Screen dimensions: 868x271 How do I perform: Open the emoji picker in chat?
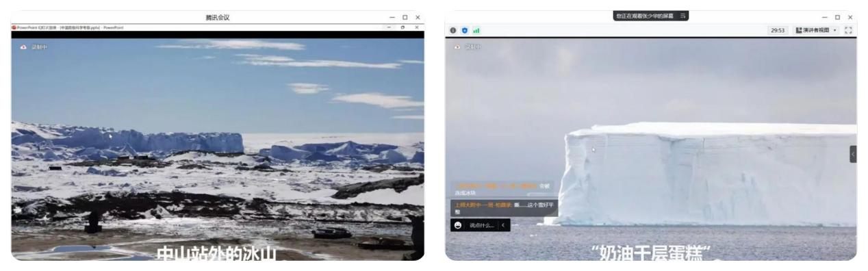[x=458, y=225]
